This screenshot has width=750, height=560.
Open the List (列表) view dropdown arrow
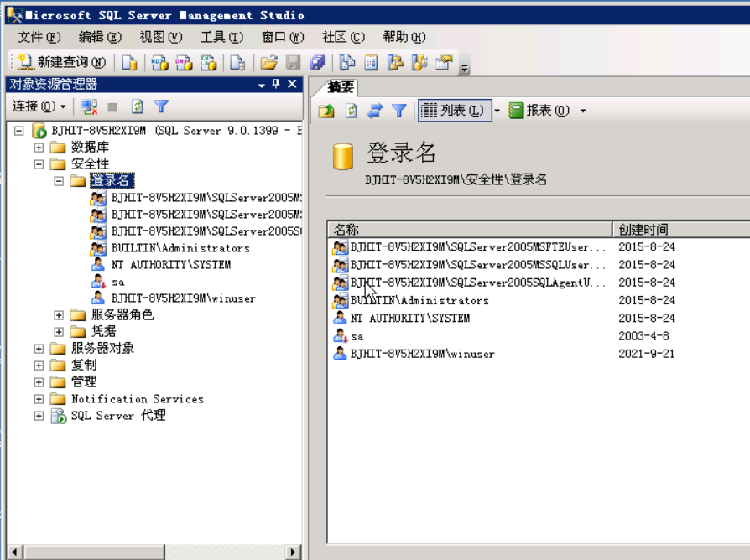click(497, 111)
